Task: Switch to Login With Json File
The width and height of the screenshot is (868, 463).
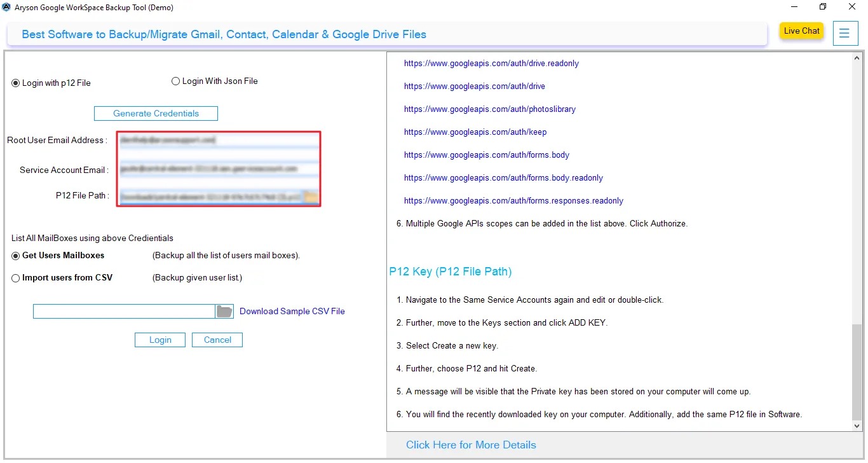Action: 175,81
